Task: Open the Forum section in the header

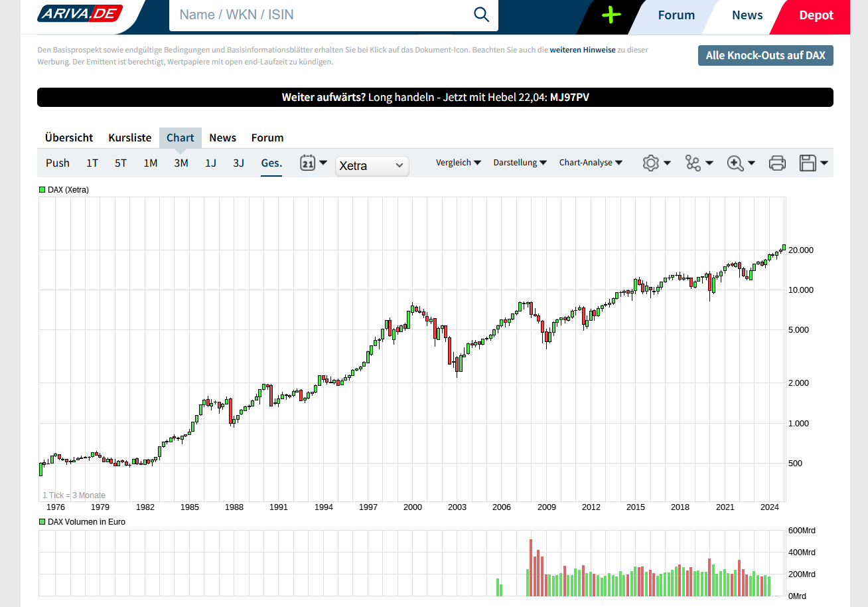Action: coord(676,15)
